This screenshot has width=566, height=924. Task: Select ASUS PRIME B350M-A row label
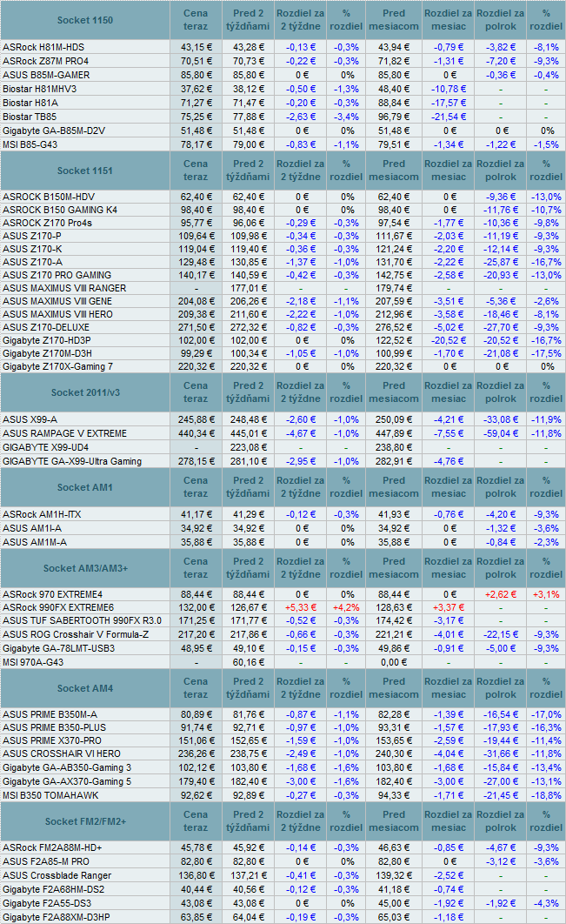(x=50, y=715)
